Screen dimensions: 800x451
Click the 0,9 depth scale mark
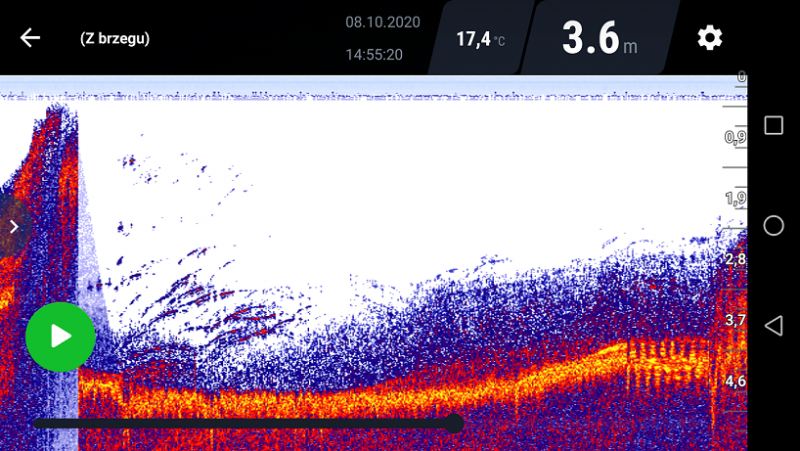coord(735,137)
